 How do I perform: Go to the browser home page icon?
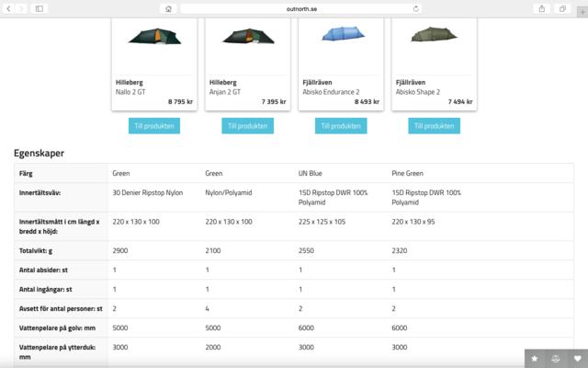[x=168, y=8]
